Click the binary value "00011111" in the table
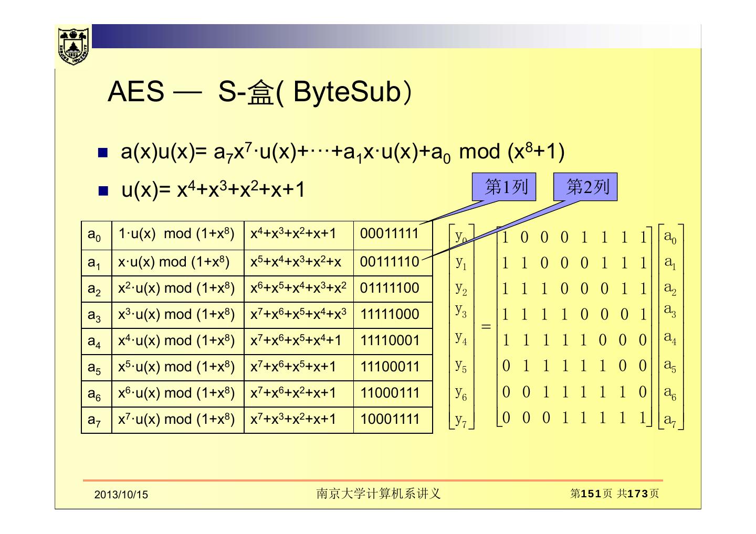This screenshot has height=534, width=756. click(x=390, y=234)
